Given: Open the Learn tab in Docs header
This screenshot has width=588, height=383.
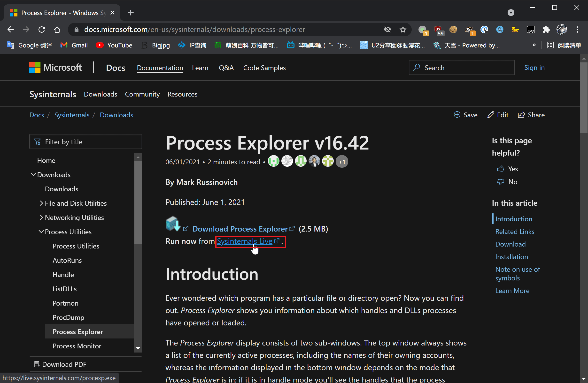Looking at the screenshot, I should (x=200, y=68).
